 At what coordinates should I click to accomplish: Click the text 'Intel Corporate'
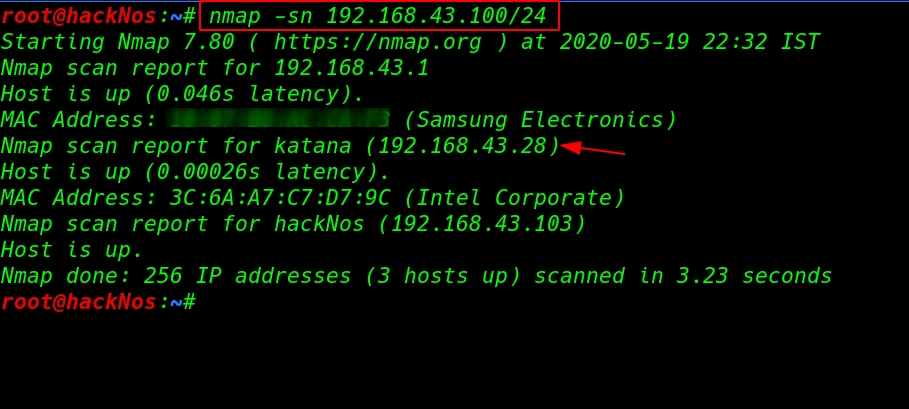[514, 198]
